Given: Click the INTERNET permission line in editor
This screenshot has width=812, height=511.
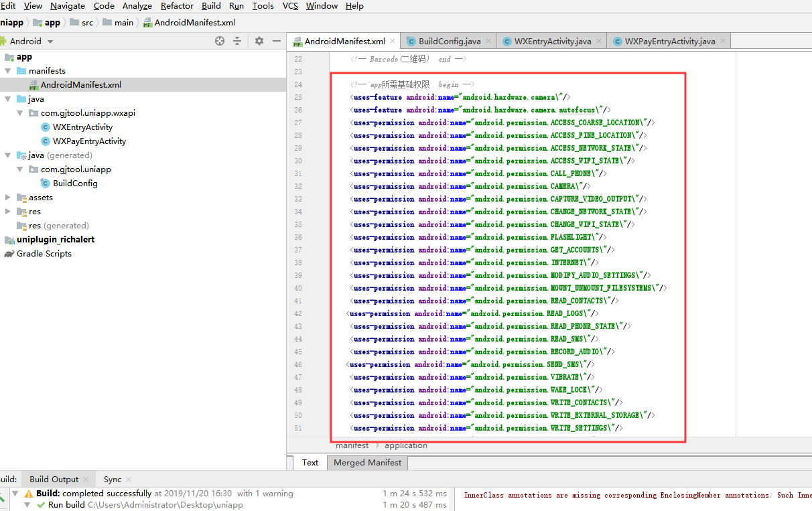Looking at the screenshot, I should [474, 263].
